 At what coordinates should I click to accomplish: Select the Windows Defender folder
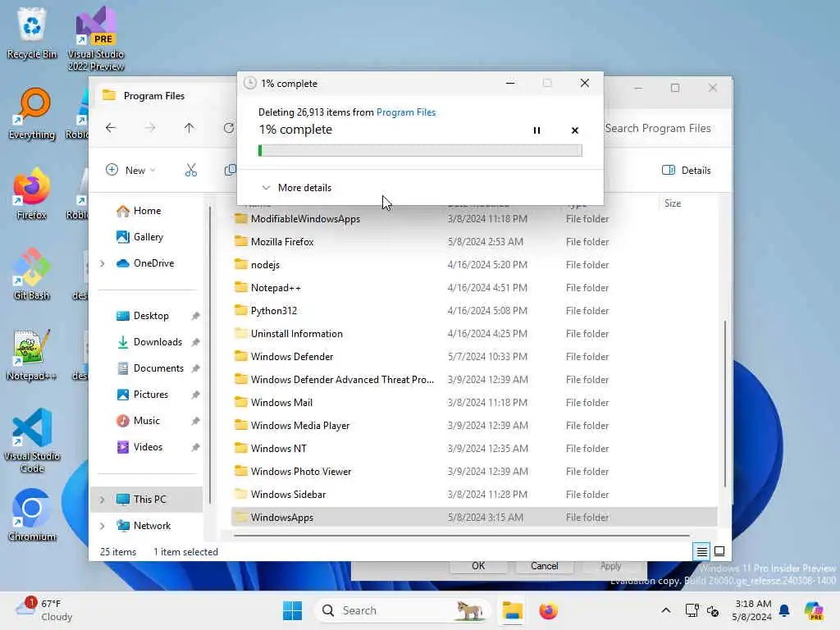pos(474,357)
